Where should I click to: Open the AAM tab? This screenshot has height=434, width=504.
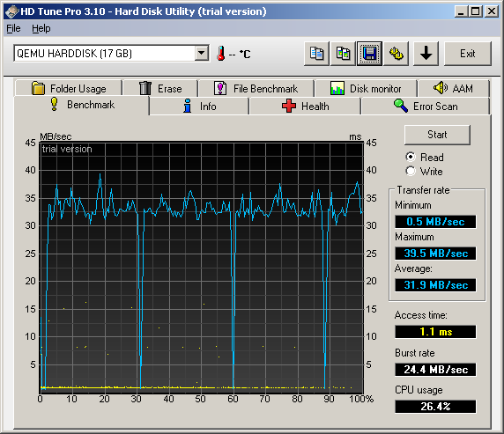[453, 88]
